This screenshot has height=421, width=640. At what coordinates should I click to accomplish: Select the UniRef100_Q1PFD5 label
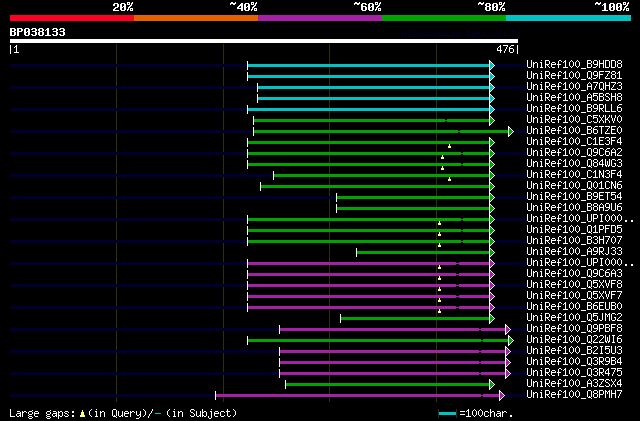tap(574, 229)
